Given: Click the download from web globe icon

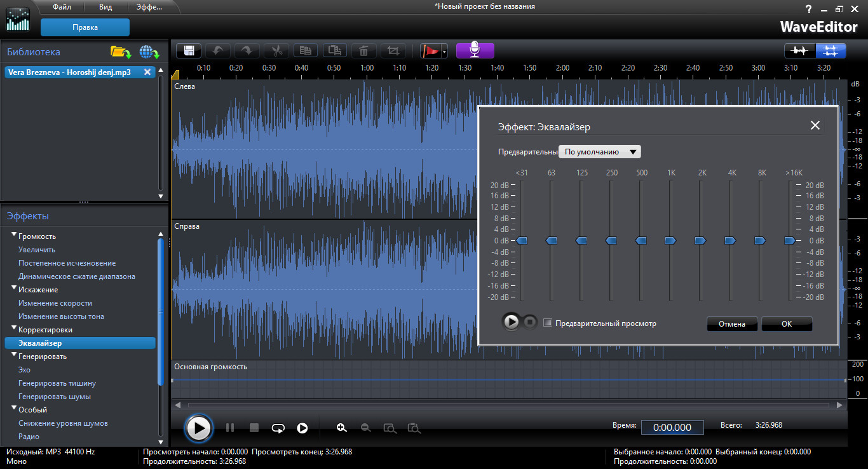Looking at the screenshot, I should click(x=149, y=52).
